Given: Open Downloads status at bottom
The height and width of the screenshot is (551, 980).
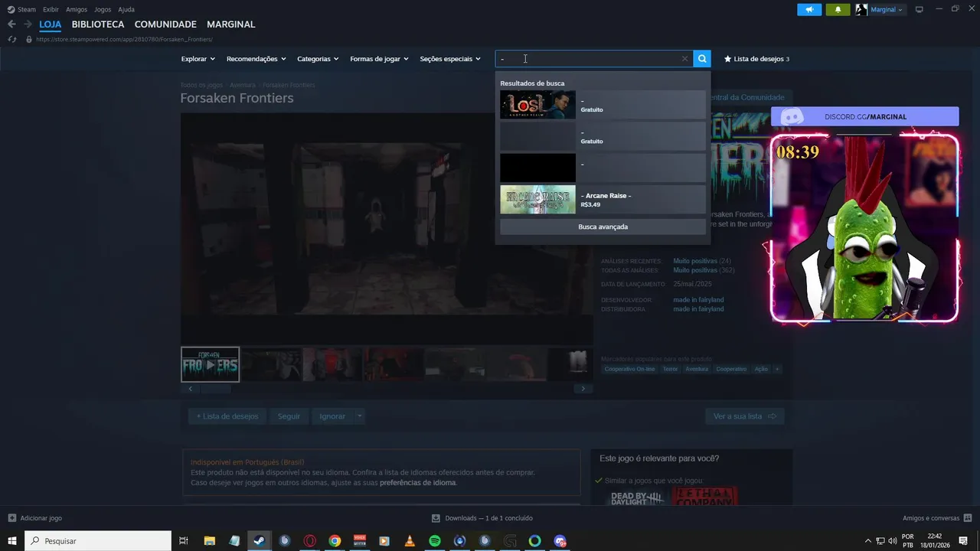Looking at the screenshot, I should pyautogui.click(x=482, y=518).
